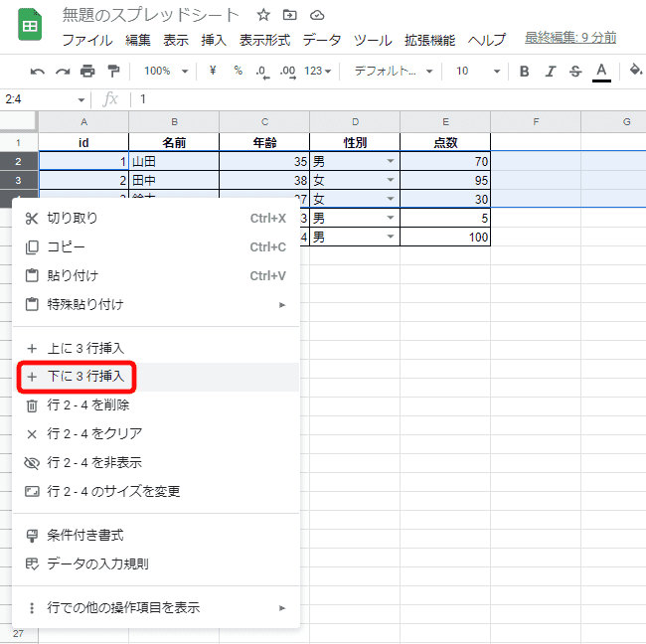This screenshot has width=646, height=644.
Task: Open the text color picker
Action: coord(601,73)
